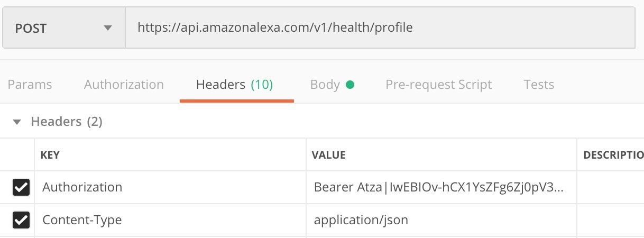Screen dimensions: 644x238
Task: Click the KEY column header
Action: click(x=50, y=155)
